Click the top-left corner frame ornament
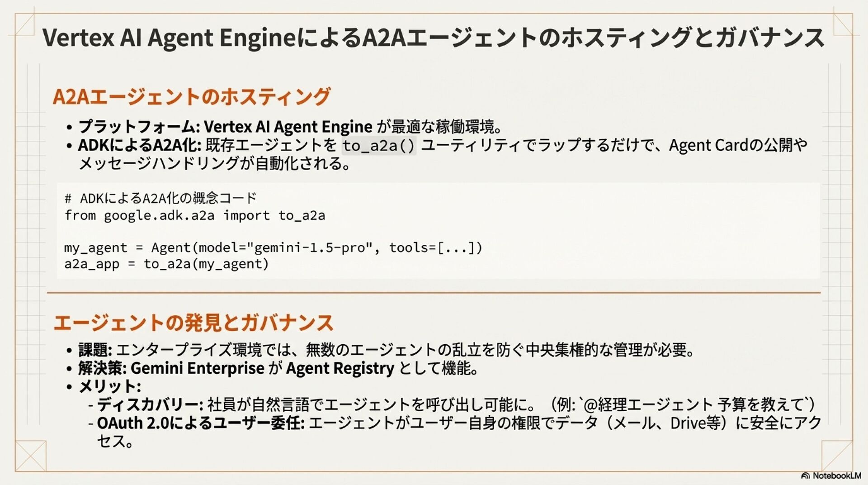Image resolution: width=868 pixels, height=485 pixels. point(25,24)
